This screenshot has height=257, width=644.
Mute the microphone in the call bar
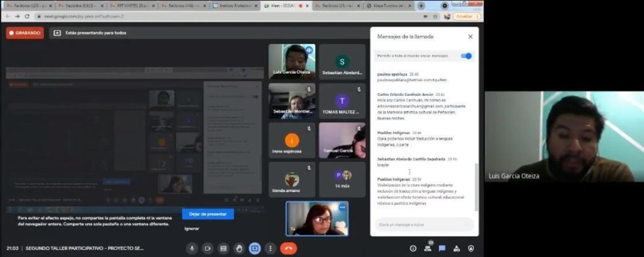coord(192,248)
